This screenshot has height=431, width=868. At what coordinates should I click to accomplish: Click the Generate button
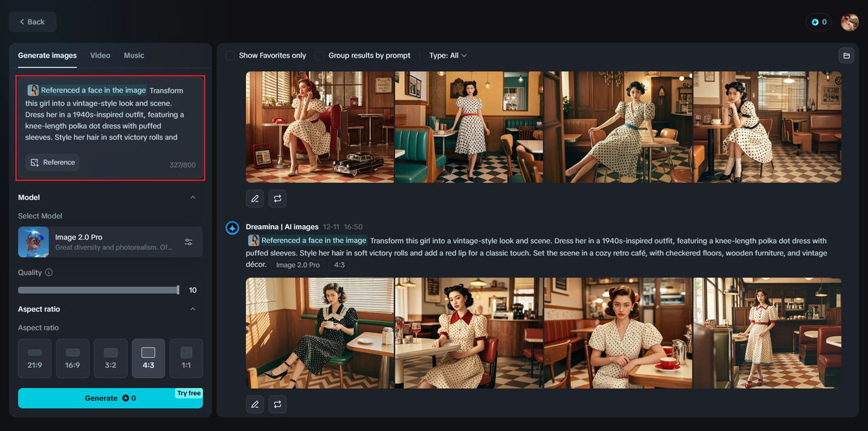[x=111, y=398]
